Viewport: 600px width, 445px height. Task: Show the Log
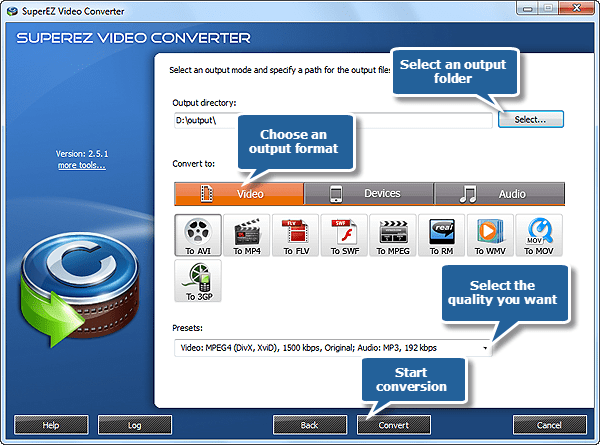(x=135, y=425)
